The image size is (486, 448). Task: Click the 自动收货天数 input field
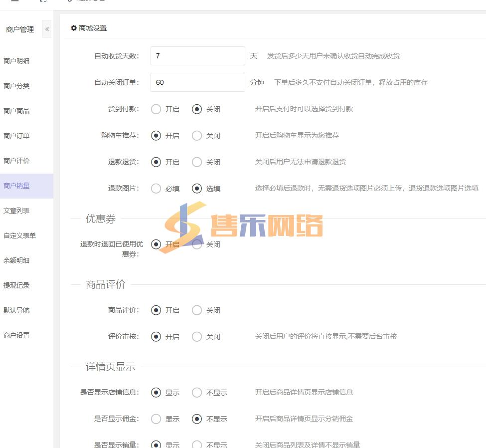(197, 56)
